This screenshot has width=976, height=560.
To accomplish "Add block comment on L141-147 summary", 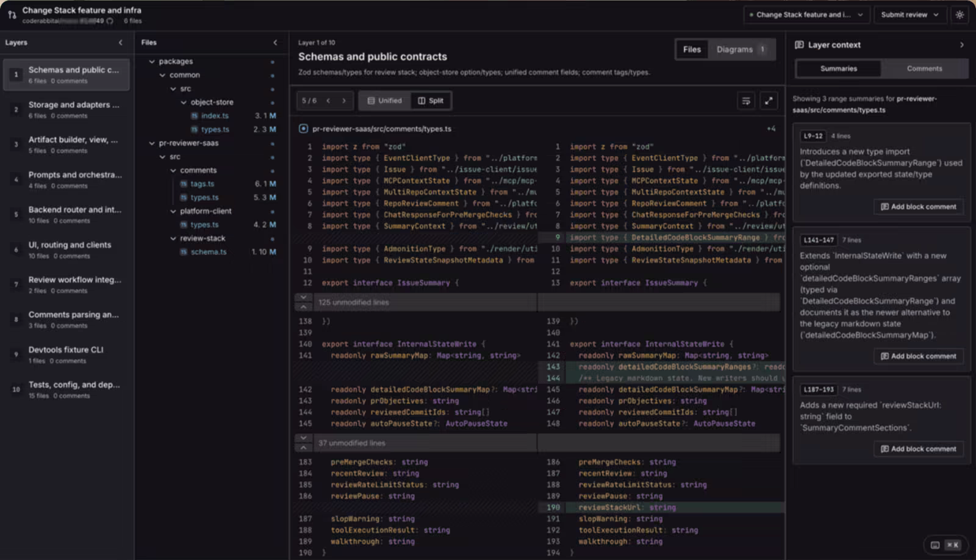I will click(918, 356).
